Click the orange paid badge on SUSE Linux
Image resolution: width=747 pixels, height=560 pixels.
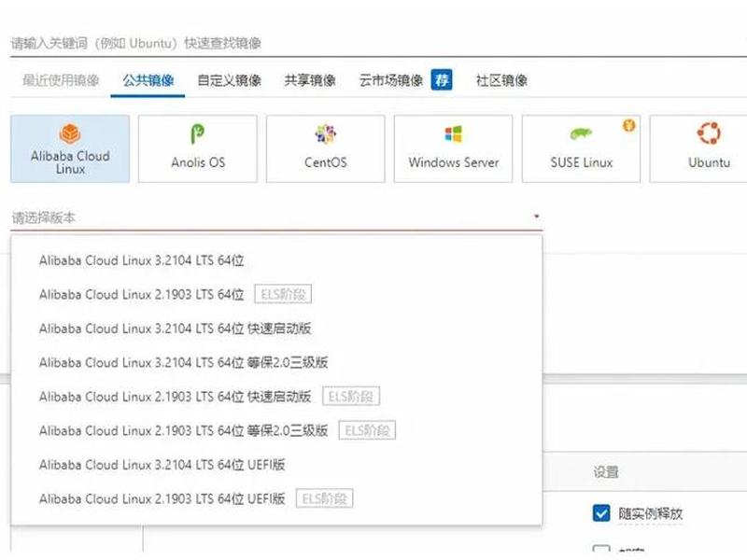(628, 126)
